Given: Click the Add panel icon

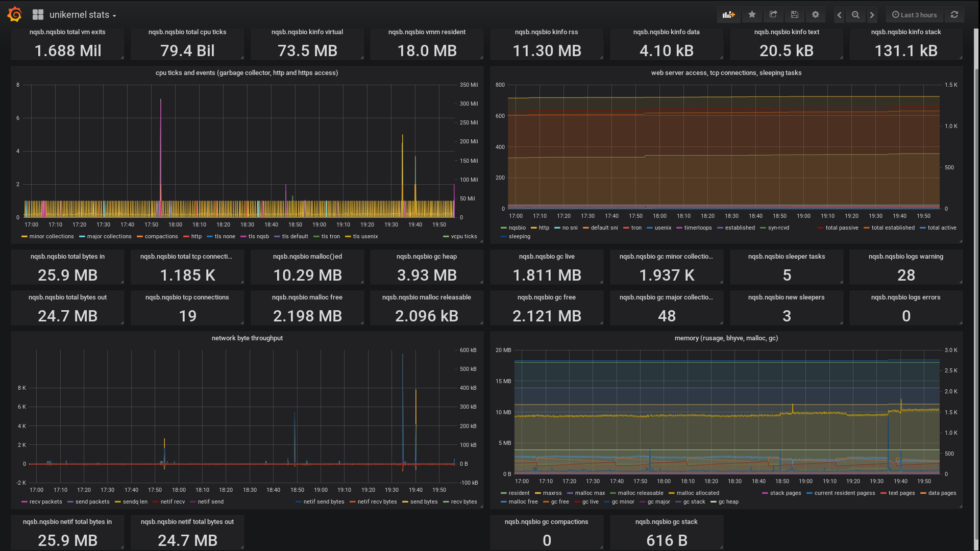Looking at the screenshot, I should 728,15.
